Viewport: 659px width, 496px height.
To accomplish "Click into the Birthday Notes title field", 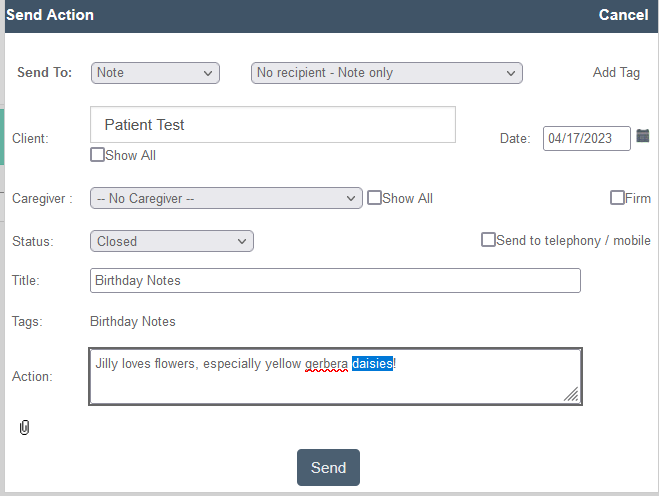I will [335, 280].
